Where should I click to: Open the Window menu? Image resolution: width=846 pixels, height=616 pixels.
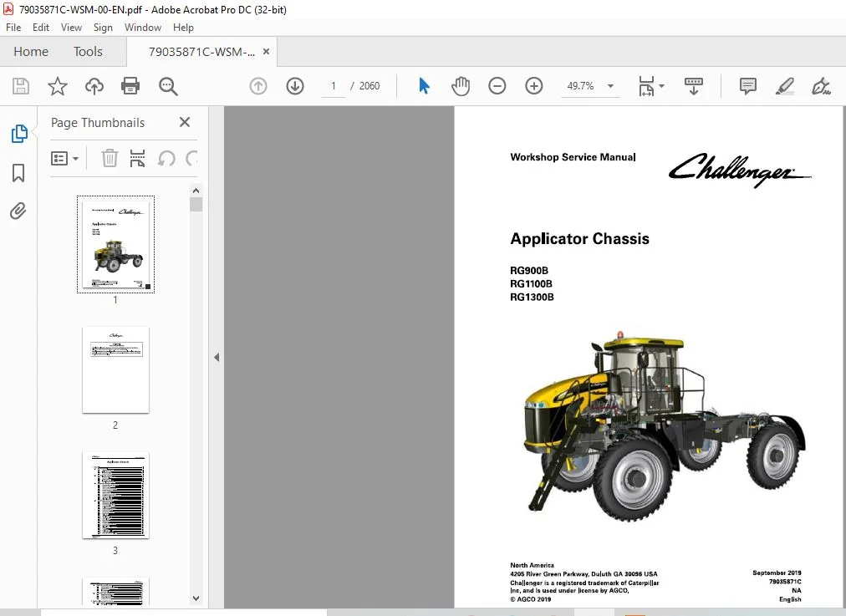click(x=142, y=28)
